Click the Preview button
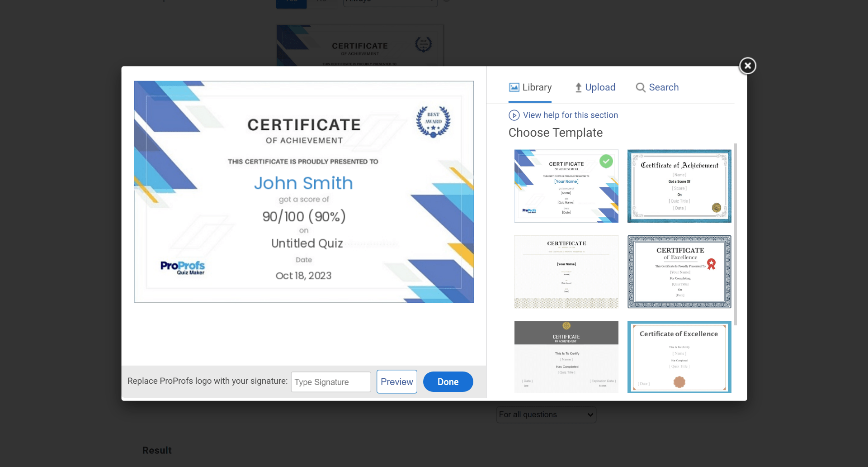The height and width of the screenshot is (467, 868). 396,382
